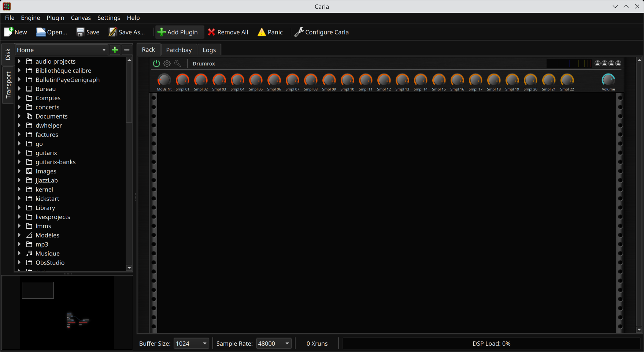The width and height of the screenshot is (644, 352).
Task: Switch to the Transport side tab
Action: tap(8, 85)
